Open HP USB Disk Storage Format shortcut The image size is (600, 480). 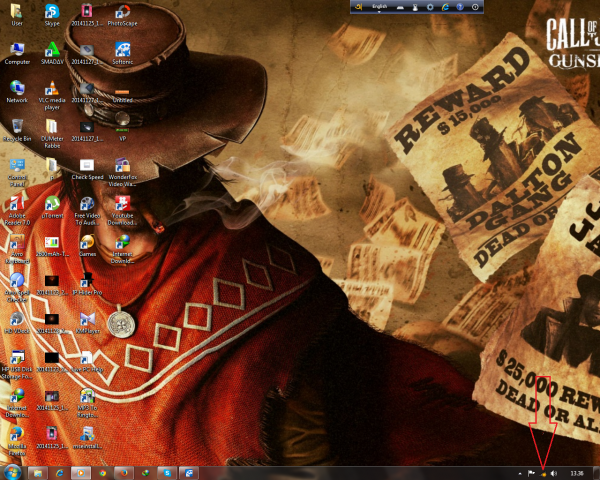(17, 365)
